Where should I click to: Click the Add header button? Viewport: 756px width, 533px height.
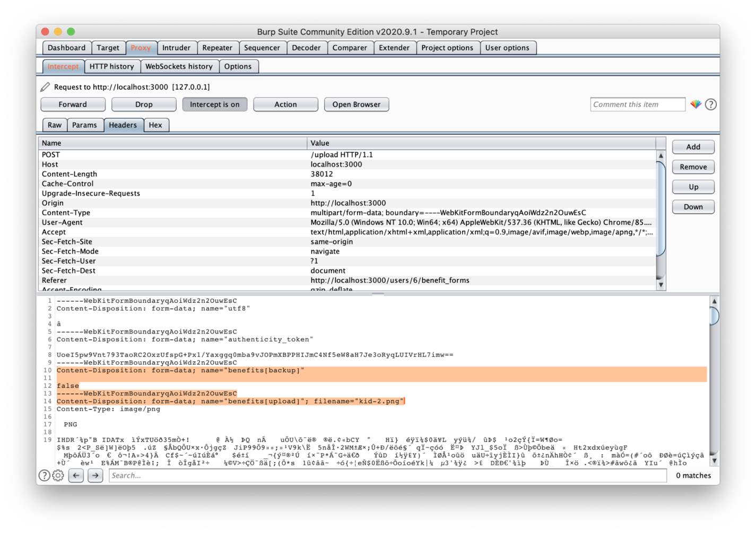693,147
